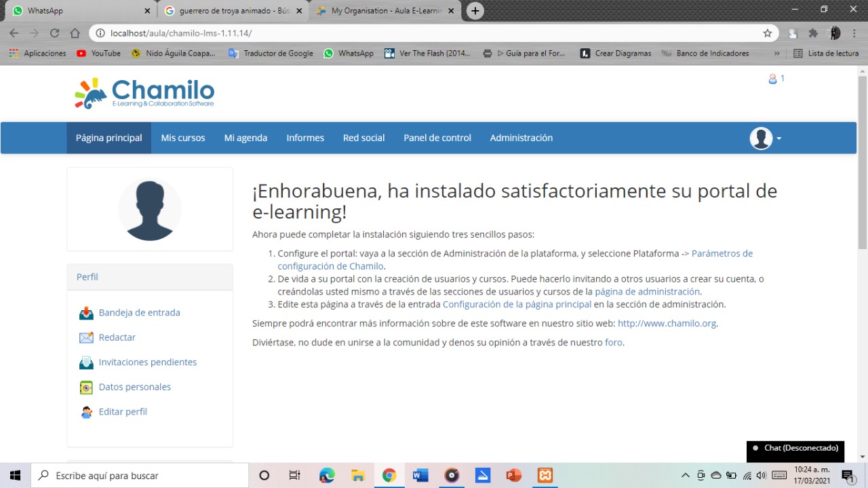
Task: Open Invitaciones pendientes via its icon
Action: point(85,362)
